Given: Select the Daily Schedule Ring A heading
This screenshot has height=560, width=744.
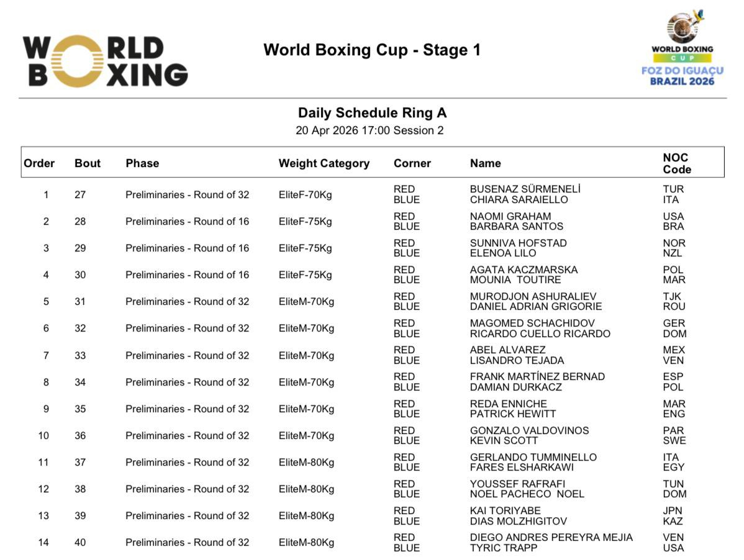Looking at the screenshot, I should (x=372, y=113).
